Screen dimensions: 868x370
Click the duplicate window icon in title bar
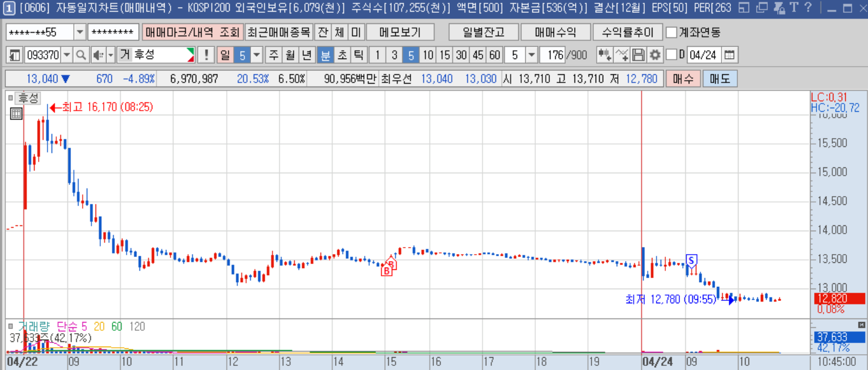point(761,8)
